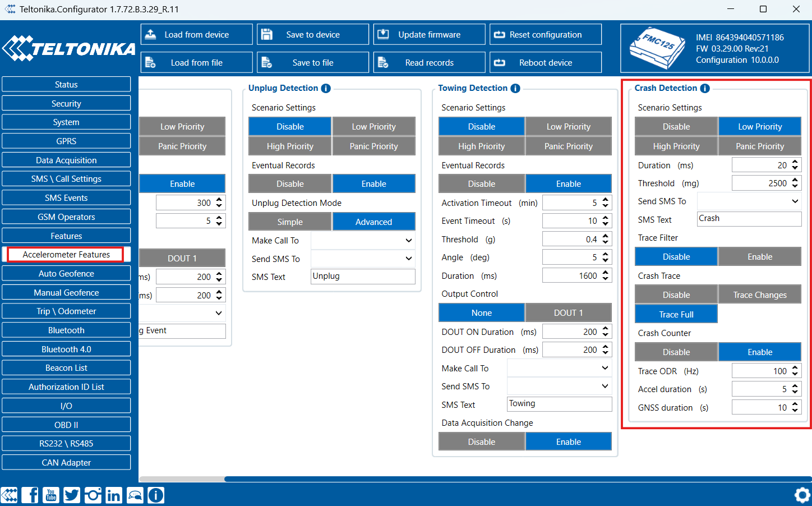Open Unplug Make Call To dropdown
The width and height of the screenshot is (812, 506).
point(363,240)
